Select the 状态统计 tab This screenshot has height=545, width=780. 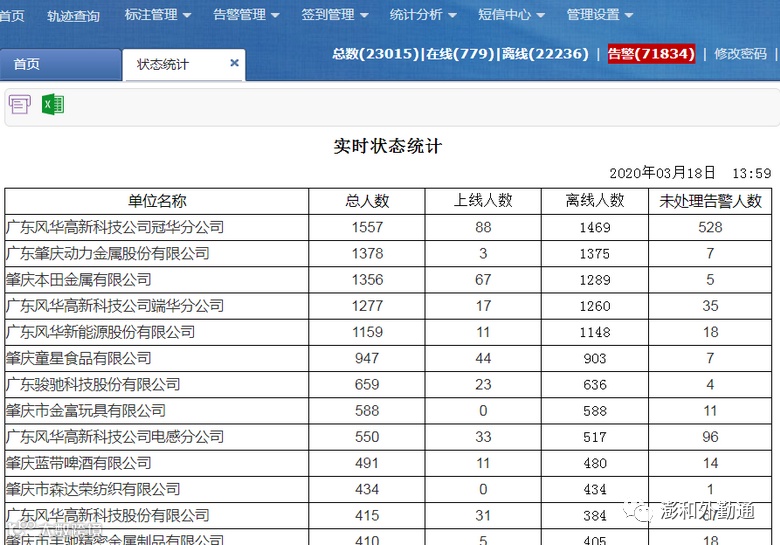point(184,64)
